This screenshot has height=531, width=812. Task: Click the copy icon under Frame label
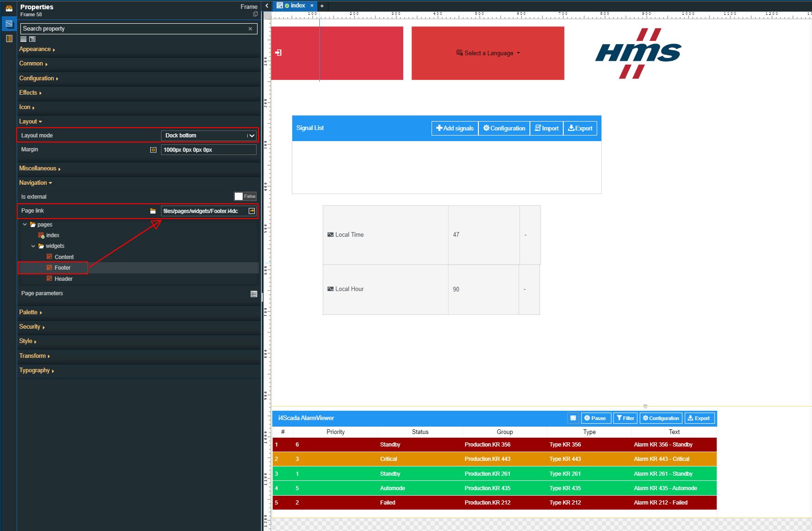[255, 14]
